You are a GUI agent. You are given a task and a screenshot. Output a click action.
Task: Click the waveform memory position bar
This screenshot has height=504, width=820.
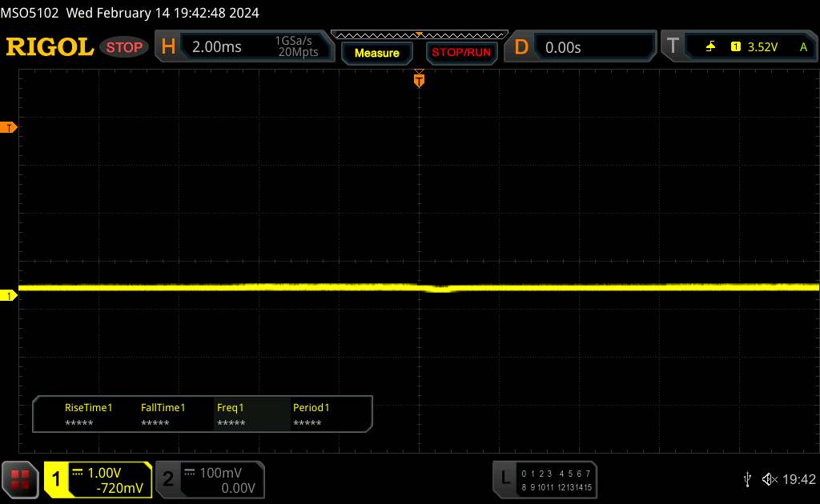[419, 35]
